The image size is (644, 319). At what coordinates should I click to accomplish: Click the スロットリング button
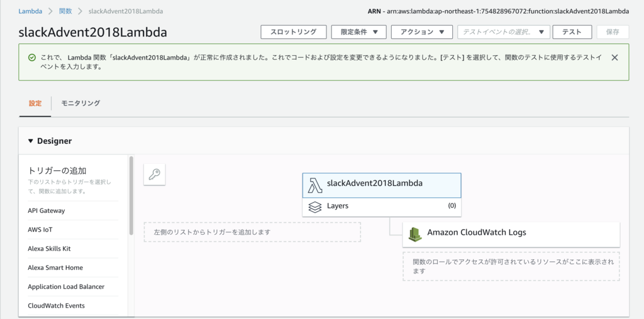294,32
